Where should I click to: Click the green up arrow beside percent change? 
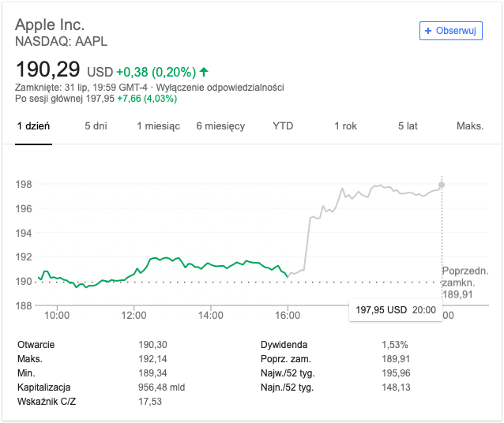pyautogui.click(x=205, y=70)
